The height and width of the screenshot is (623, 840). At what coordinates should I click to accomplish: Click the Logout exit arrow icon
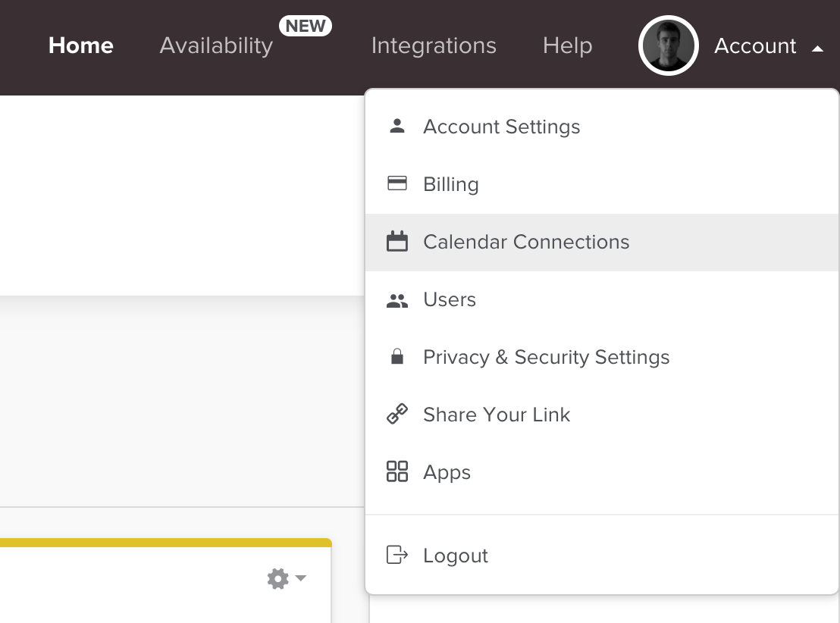pyautogui.click(x=396, y=555)
